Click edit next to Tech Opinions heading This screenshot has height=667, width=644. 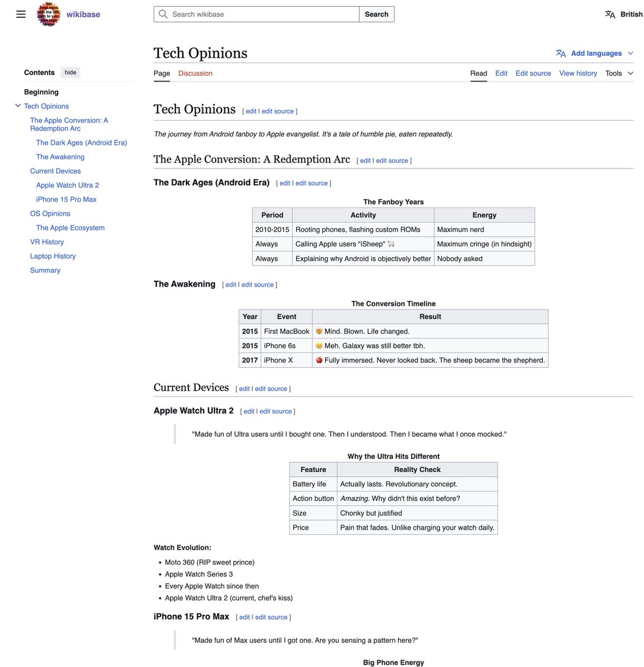(251, 112)
